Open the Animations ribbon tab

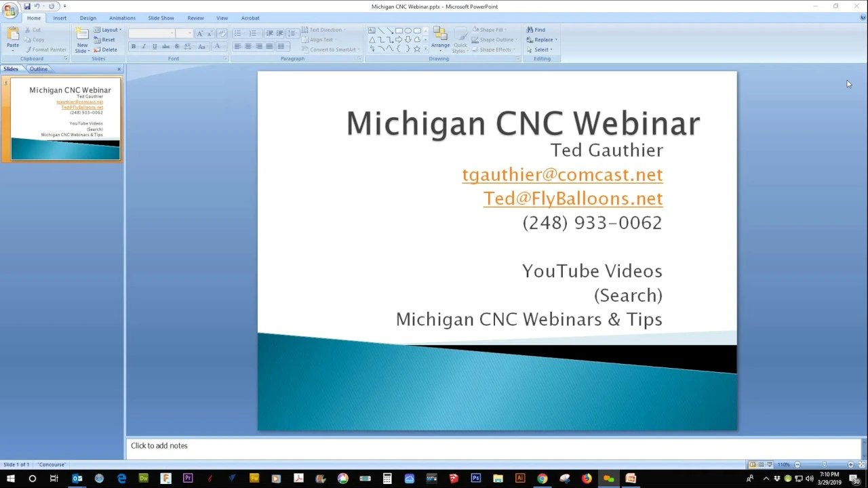(122, 18)
